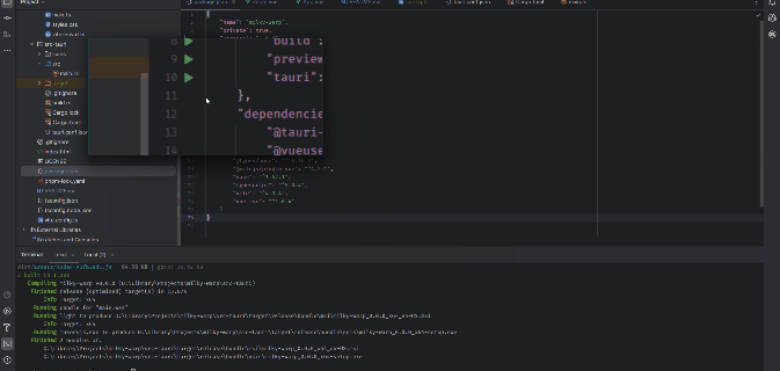The width and height of the screenshot is (780, 371).
Task: Close the Local (2) terminal tab
Action: (112, 255)
